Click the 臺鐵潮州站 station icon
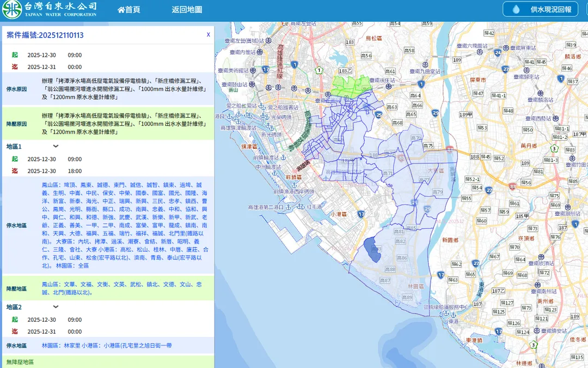The height and width of the screenshot is (368, 588). point(568,207)
